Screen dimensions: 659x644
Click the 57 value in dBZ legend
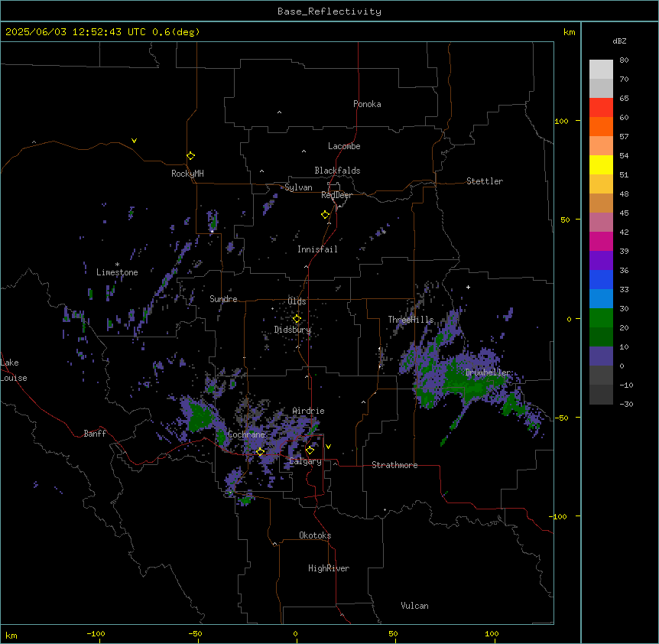(x=624, y=137)
